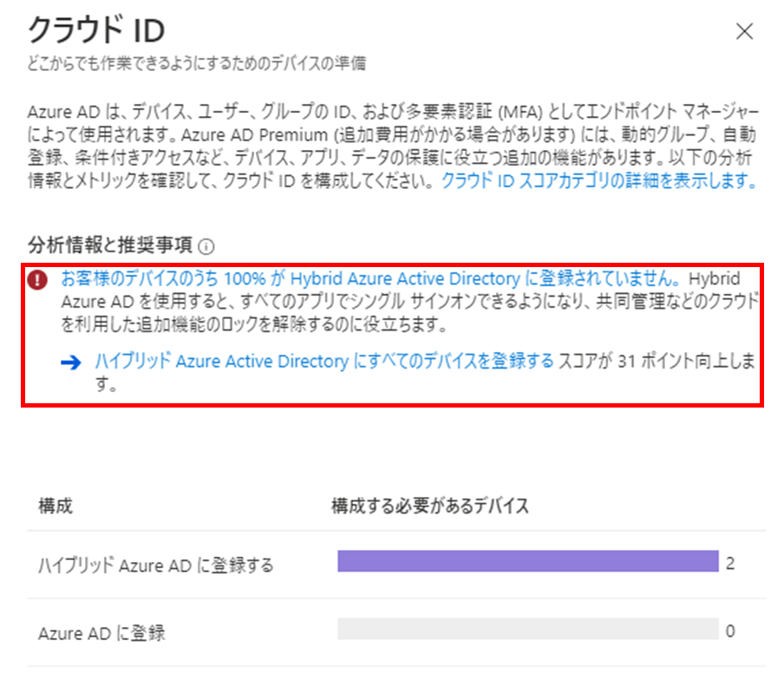This screenshot has height=679, width=784.
Task: Click the device count 0 value
Action: click(730, 631)
